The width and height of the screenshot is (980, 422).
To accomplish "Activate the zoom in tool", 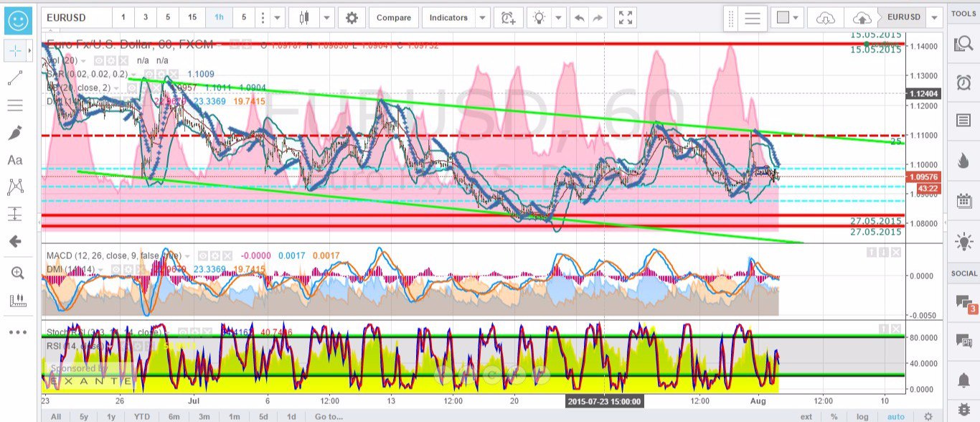I will point(17,273).
